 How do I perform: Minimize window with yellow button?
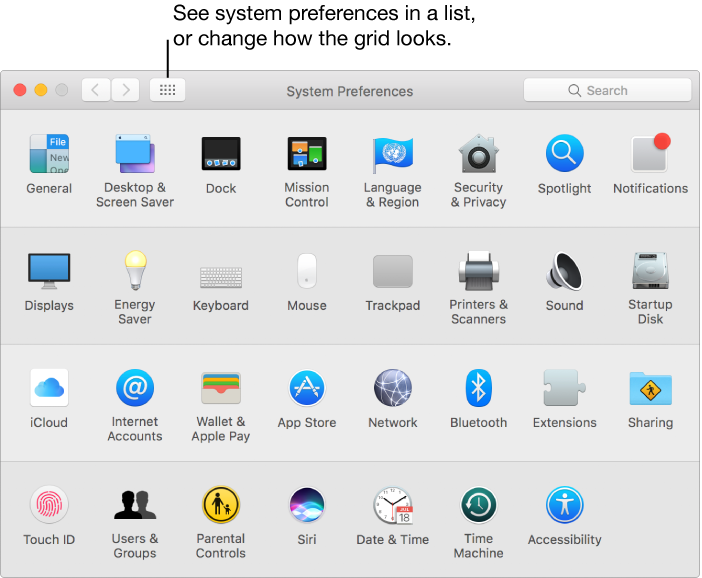coord(41,90)
